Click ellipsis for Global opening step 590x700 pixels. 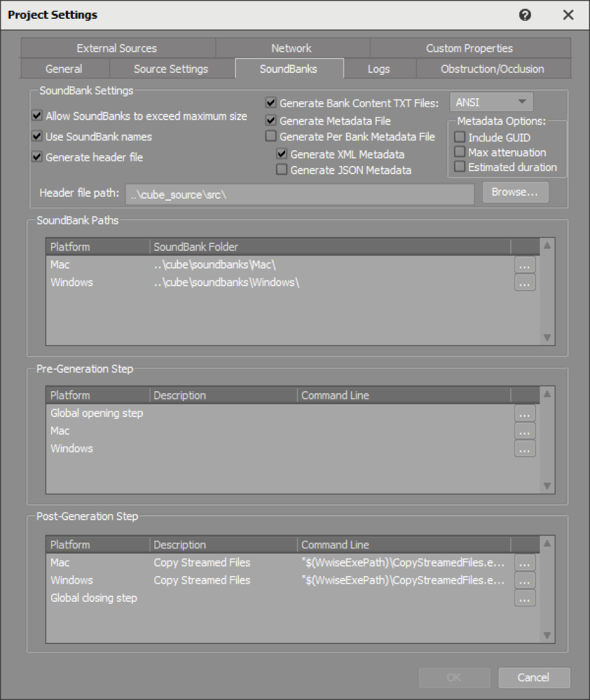(x=525, y=413)
